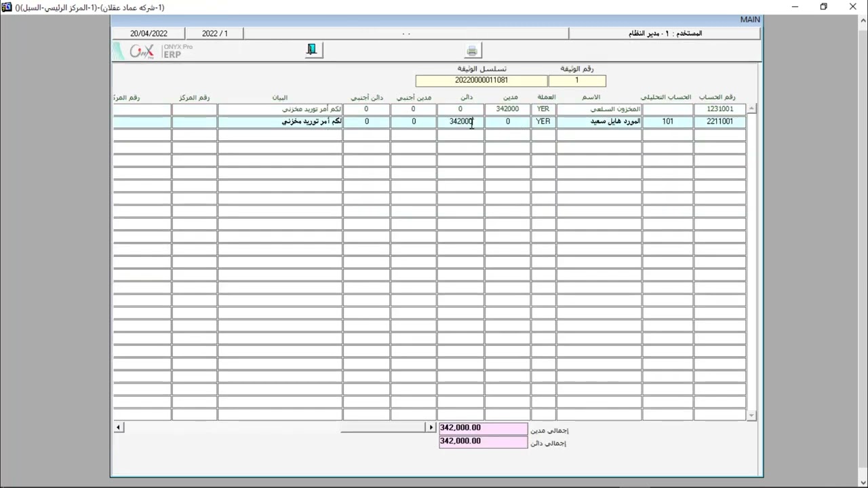Click the bold description cell in second row

(x=279, y=121)
